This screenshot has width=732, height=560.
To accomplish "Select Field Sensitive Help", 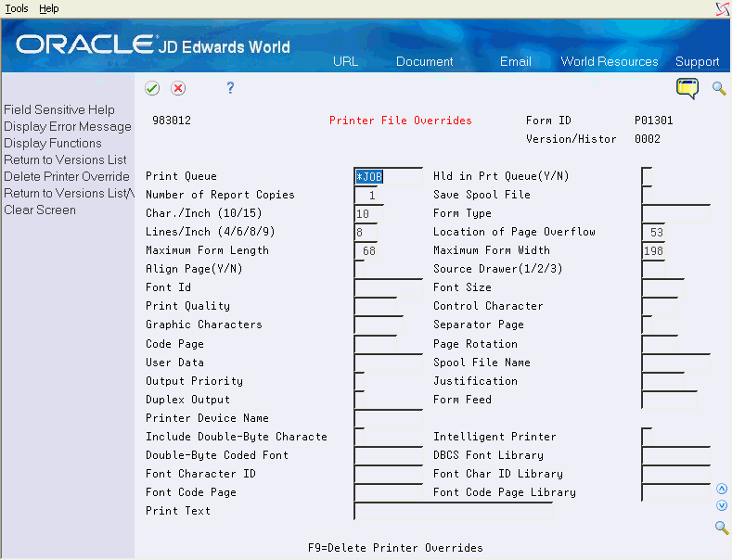I will pos(59,109).
